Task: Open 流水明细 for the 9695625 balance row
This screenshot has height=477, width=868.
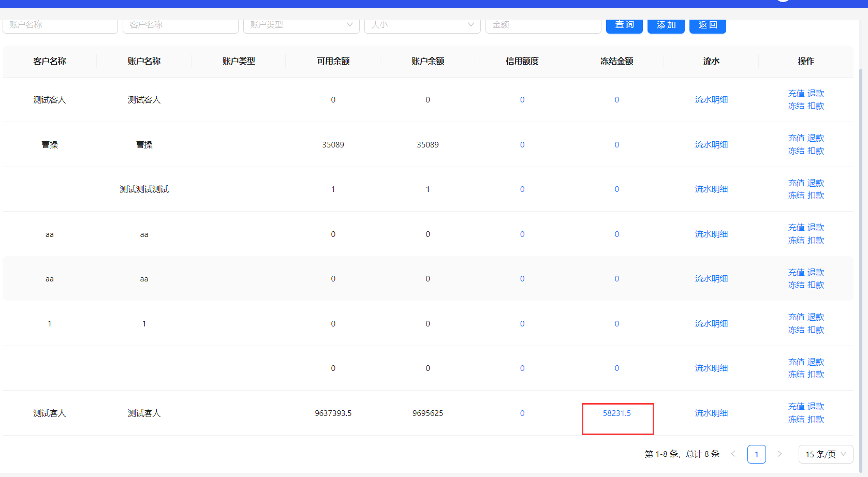Action: click(x=711, y=413)
